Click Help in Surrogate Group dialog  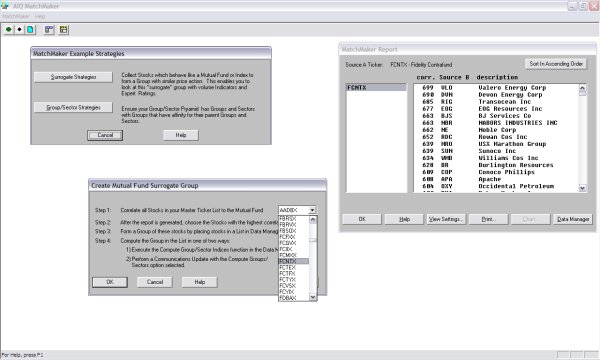[199, 282]
